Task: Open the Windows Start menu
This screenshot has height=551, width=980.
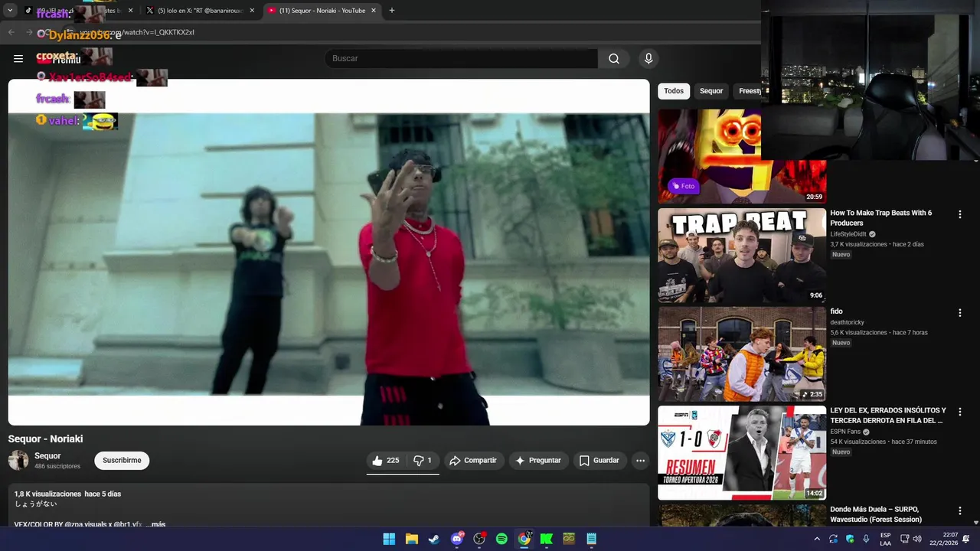Action: coord(389,539)
